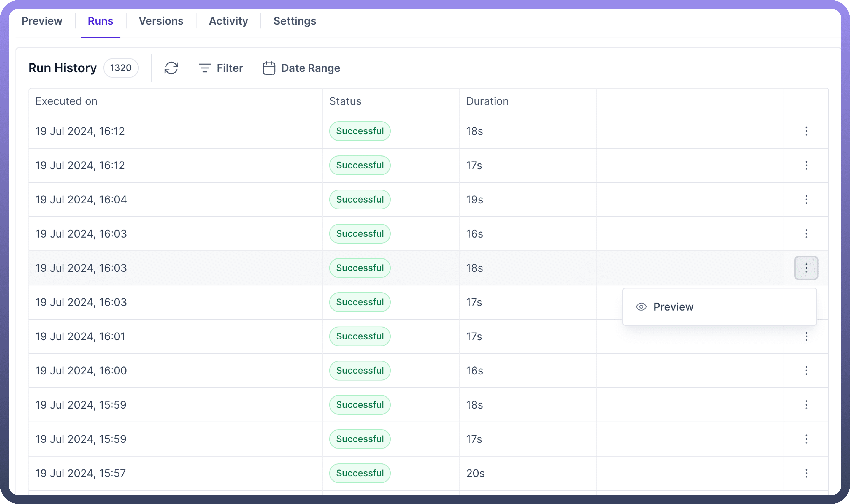Open kebab menu for 18s run at 16:12
Screen dimensions: 850x504
806,131
